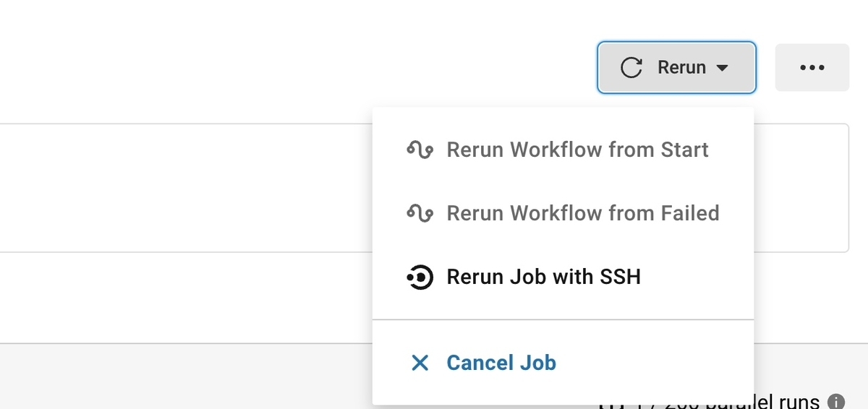Viewport: 868px width, 409px height.
Task: Click the "Rerun" text label on button
Action: [x=681, y=67]
